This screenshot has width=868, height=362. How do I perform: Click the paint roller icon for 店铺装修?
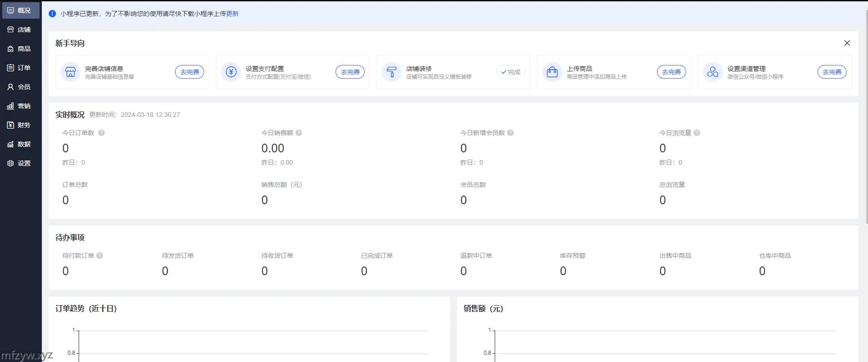[x=391, y=72]
